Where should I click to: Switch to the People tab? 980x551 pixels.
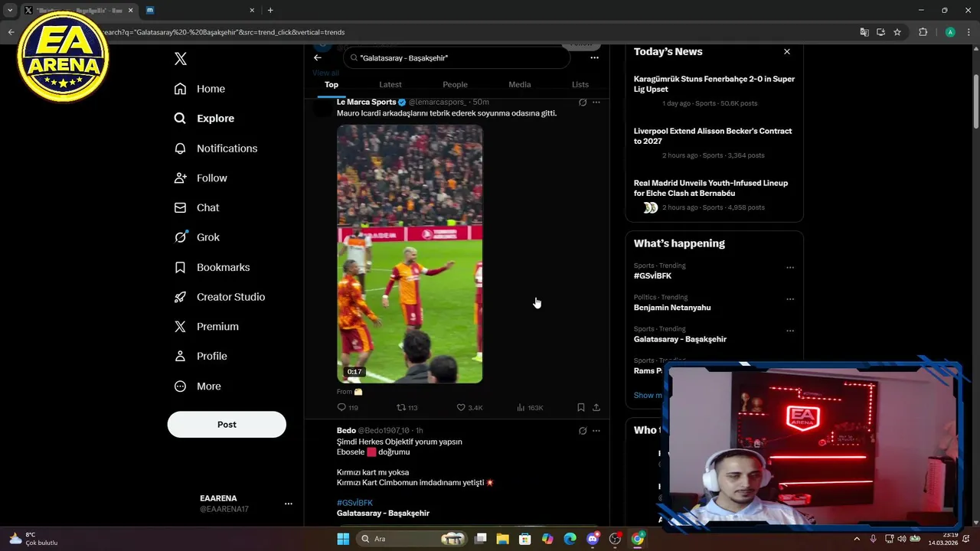click(x=455, y=84)
